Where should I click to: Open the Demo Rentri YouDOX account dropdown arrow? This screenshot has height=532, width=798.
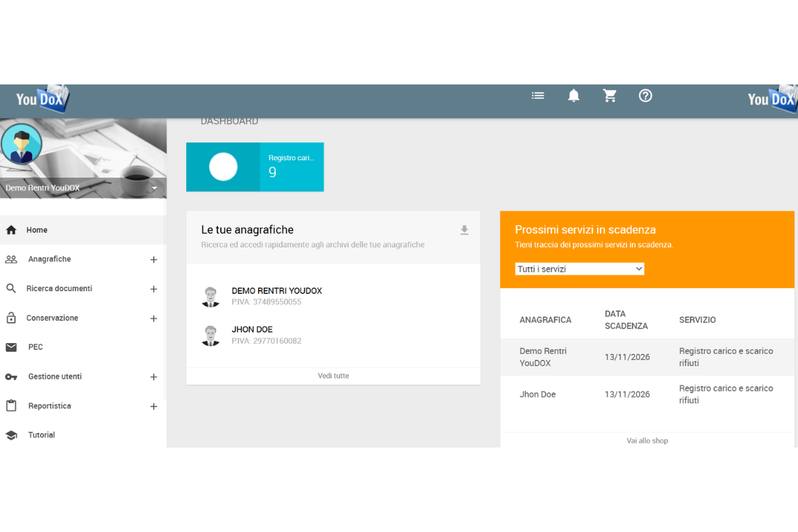(154, 188)
